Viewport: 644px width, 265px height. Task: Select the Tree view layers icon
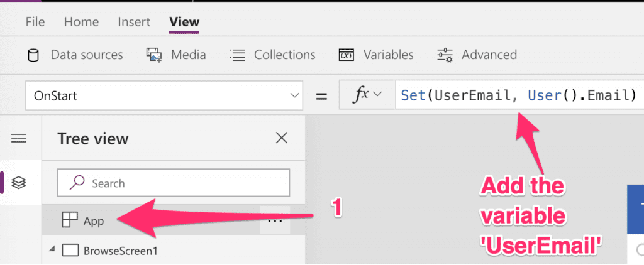click(19, 183)
